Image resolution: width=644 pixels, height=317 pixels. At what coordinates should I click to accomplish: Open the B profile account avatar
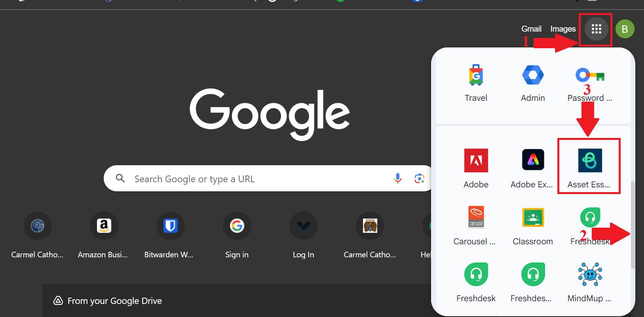click(x=625, y=29)
